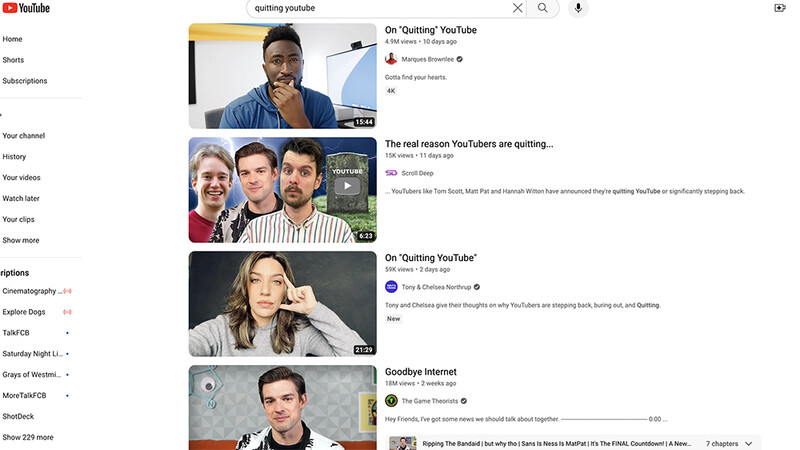800x450 pixels.
Task: Click The Game Theorists channel avatar
Action: [391, 401]
